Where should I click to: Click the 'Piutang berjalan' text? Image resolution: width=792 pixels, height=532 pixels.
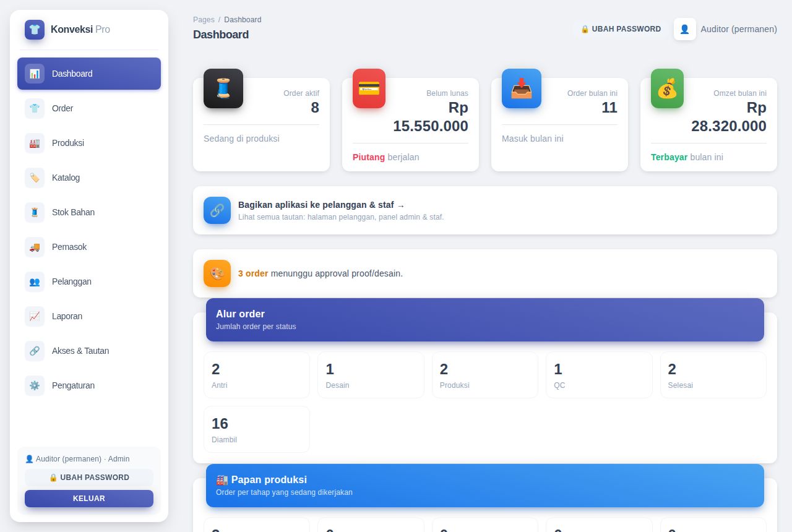(x=386, y=157)
